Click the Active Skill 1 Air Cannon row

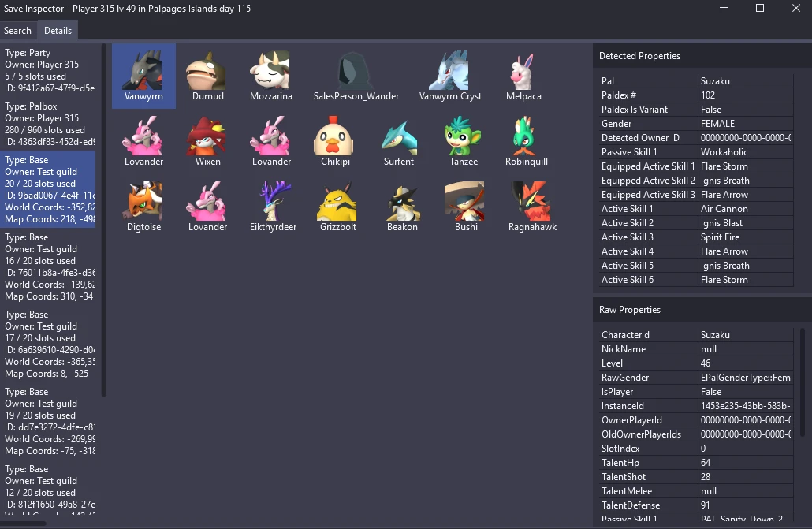[695, 209]
